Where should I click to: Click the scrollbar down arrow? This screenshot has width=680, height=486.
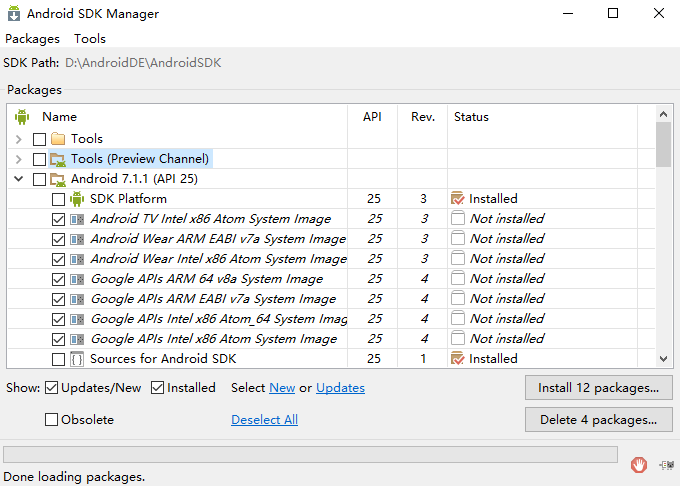coord(663,359)
